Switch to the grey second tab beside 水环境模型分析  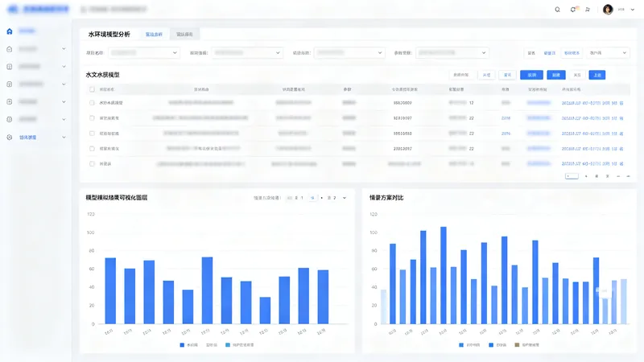pyautogui.click(x=184, y=35)
